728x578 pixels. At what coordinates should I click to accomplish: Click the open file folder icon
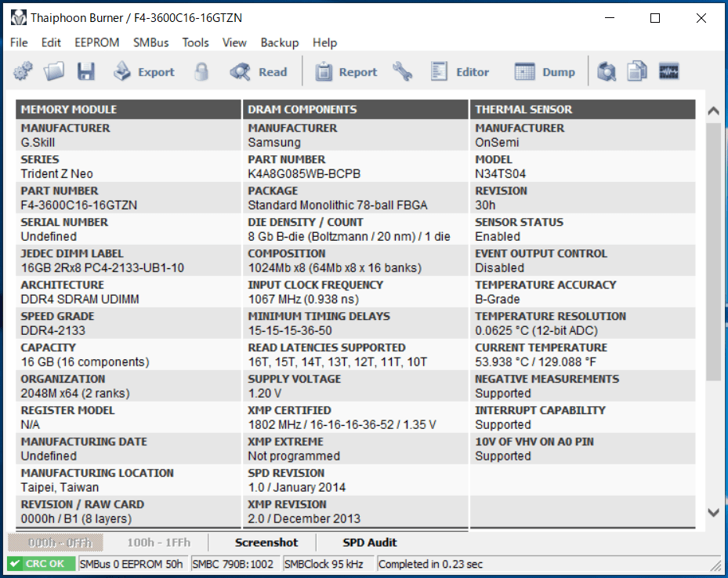pos(54,71)
